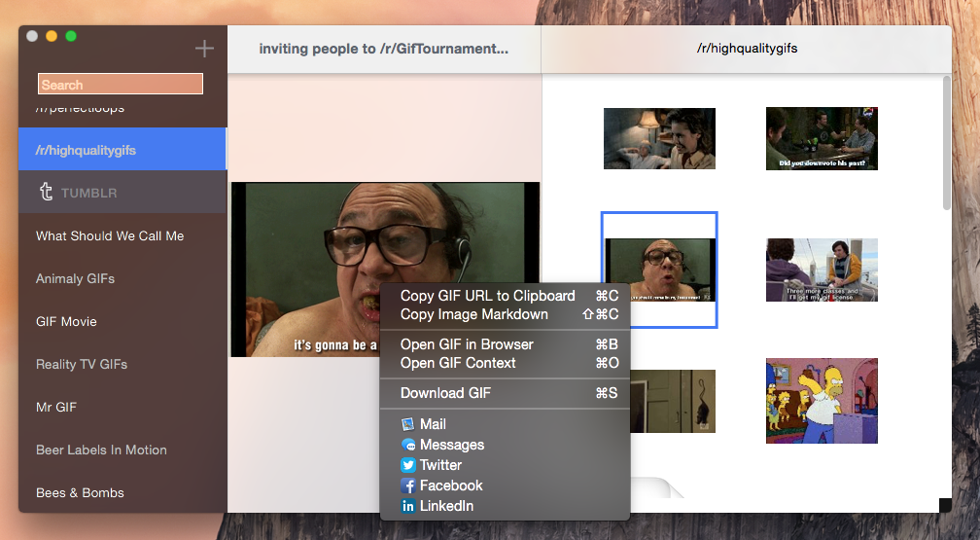Select 'Three more classes' thumbnail
The height and width of the screenshot is (540, 980).
tap(822, 270)
